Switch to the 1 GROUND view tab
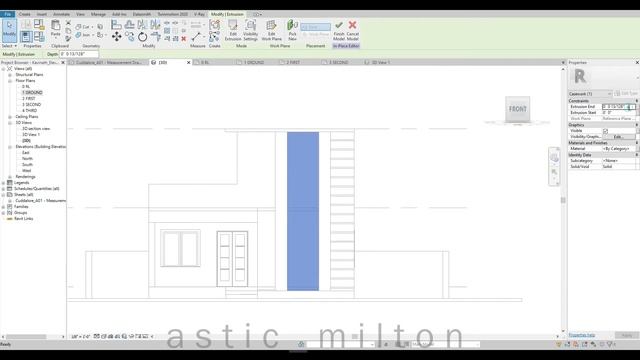This screenshot has width=640, height=360. point(254,62)
